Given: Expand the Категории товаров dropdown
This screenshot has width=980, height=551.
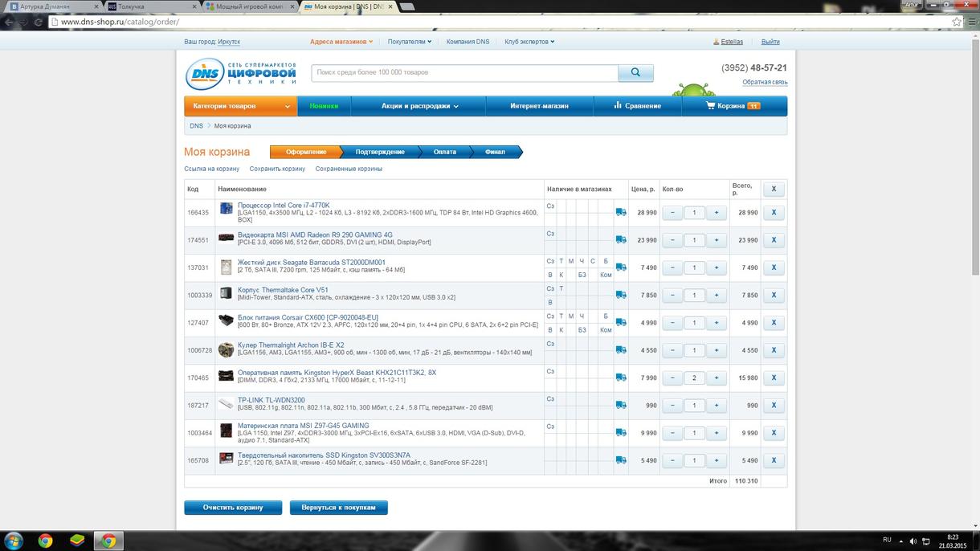Looking at the screenshot, I should pos(241,106).
